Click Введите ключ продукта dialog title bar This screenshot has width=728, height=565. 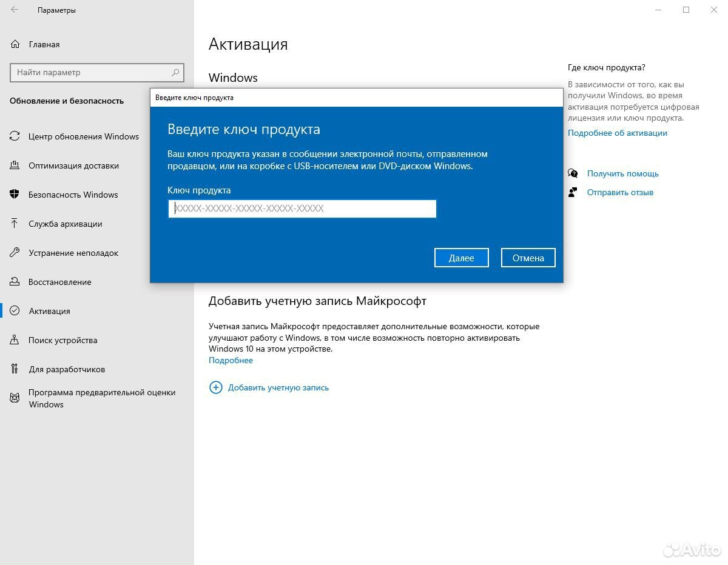(x=357, y=98)
